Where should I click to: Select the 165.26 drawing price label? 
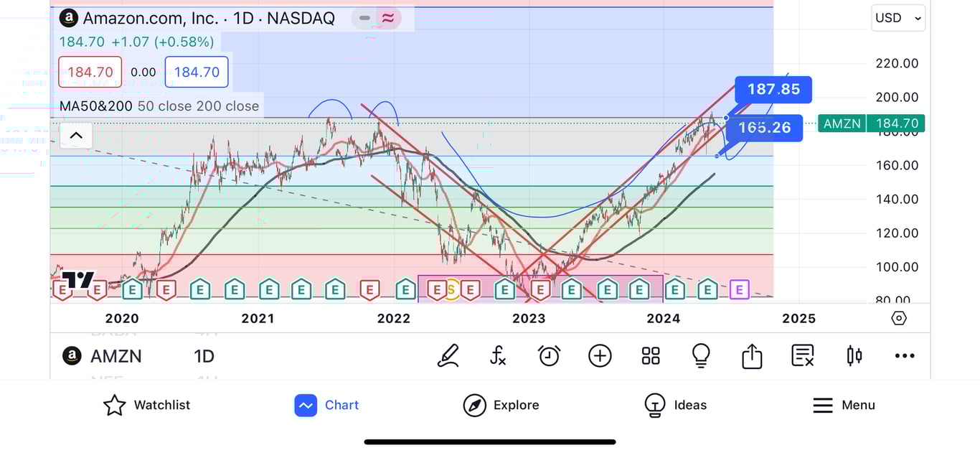click(764, 128)
